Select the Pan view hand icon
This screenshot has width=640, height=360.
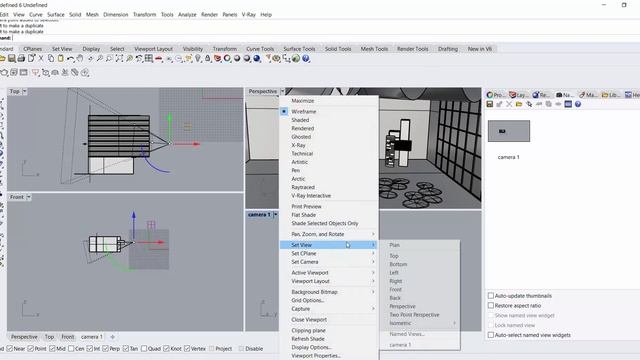pos(80,58)
